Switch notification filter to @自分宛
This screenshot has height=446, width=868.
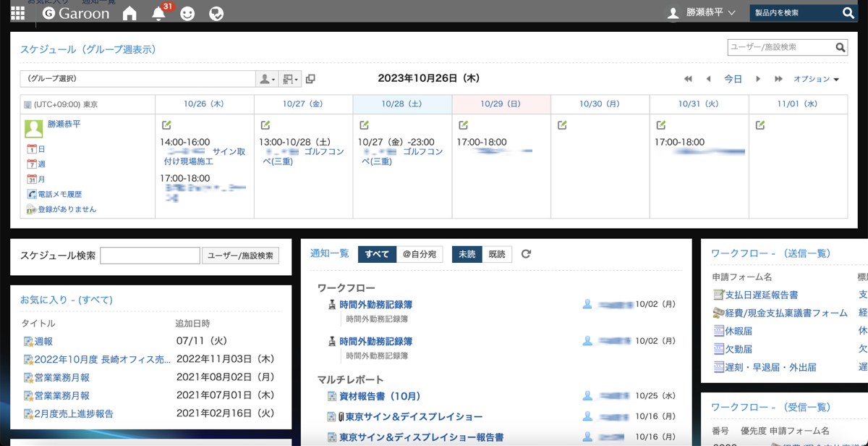pyautogui.click(x=420, y=254)
